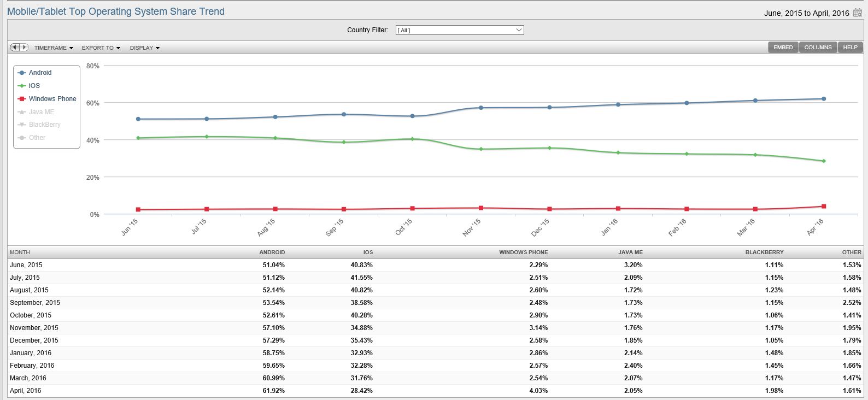Click the Help button

(x=850, y=48)
